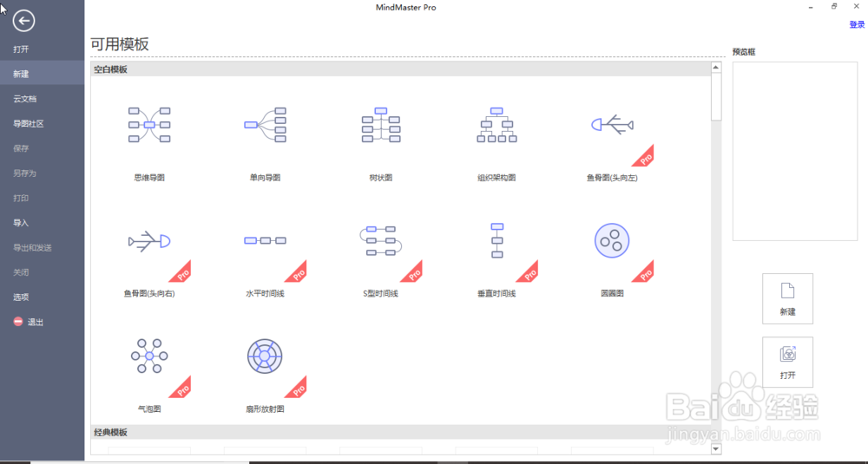
Task: Click 另存为 save-as in the sidebar
Action: click(x=42, y=173)
